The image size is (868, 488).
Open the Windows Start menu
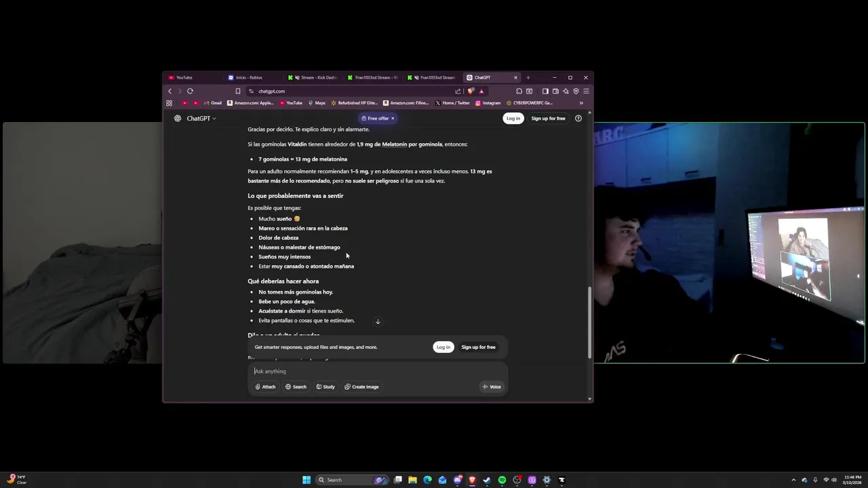tap(307, 480)
